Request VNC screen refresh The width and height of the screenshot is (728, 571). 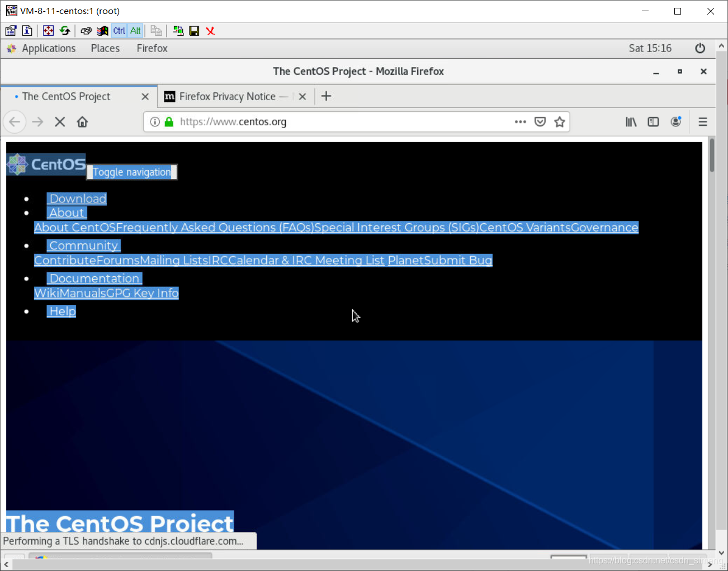pos(65,31)
